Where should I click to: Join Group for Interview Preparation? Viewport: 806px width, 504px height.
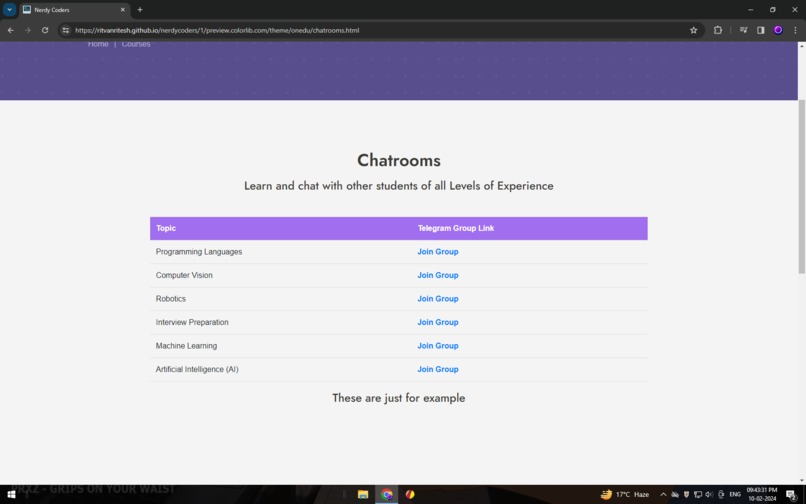[x=437, y=322]
